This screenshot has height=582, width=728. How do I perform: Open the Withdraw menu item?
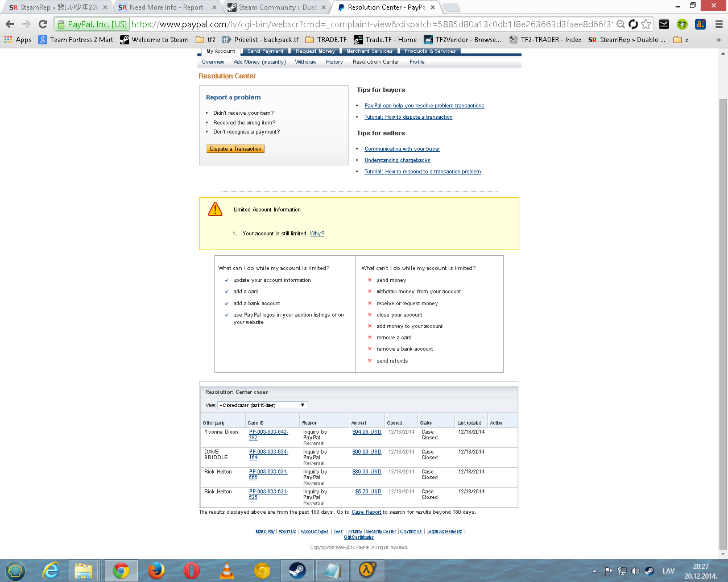(x=305, y=62)
